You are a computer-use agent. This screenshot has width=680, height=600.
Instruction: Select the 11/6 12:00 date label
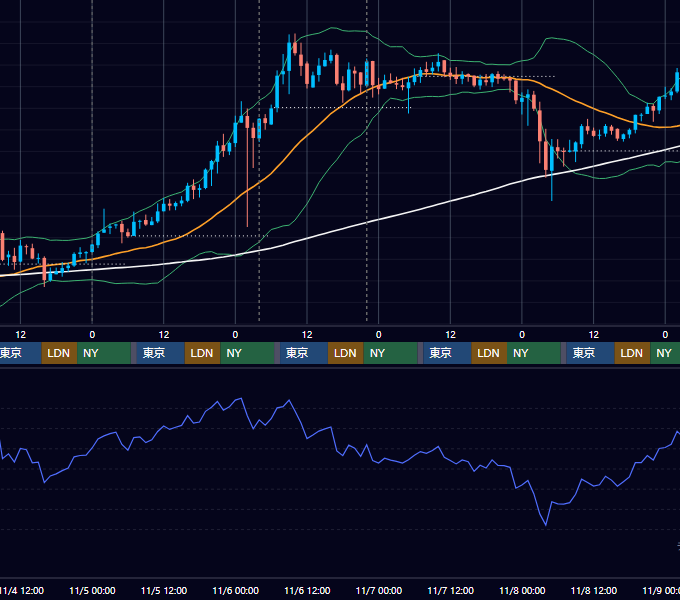[307, 590]
